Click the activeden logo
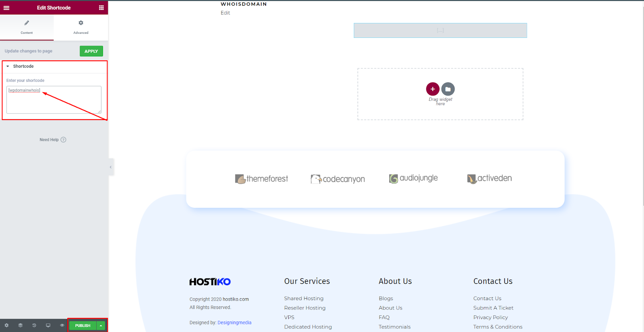This screenshot has width=644, height=332. [489, 178]
